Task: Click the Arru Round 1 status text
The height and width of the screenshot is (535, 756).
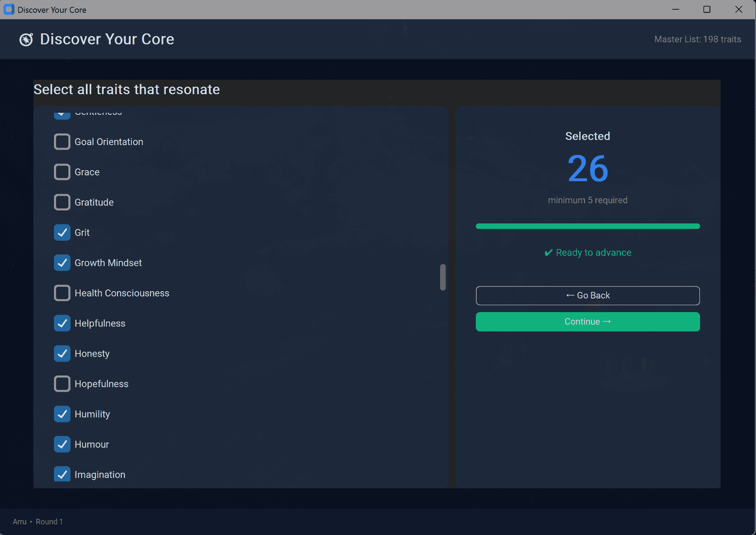Action: click(x=38, y=522)
